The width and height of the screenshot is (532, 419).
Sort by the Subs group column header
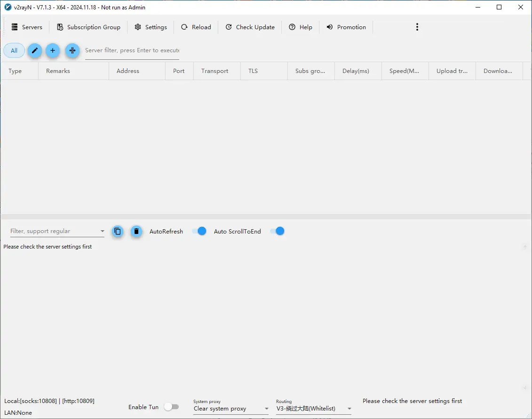tap(311, 71)
